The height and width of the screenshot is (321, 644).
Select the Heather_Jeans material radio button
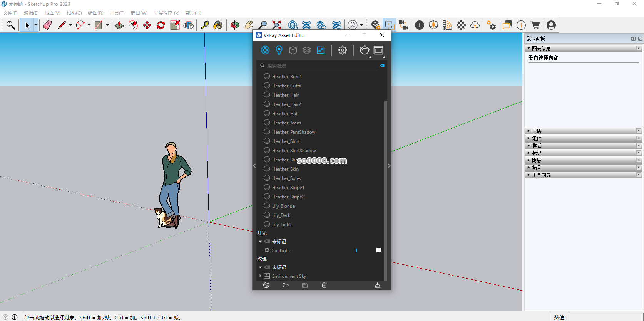coord(267,123)
